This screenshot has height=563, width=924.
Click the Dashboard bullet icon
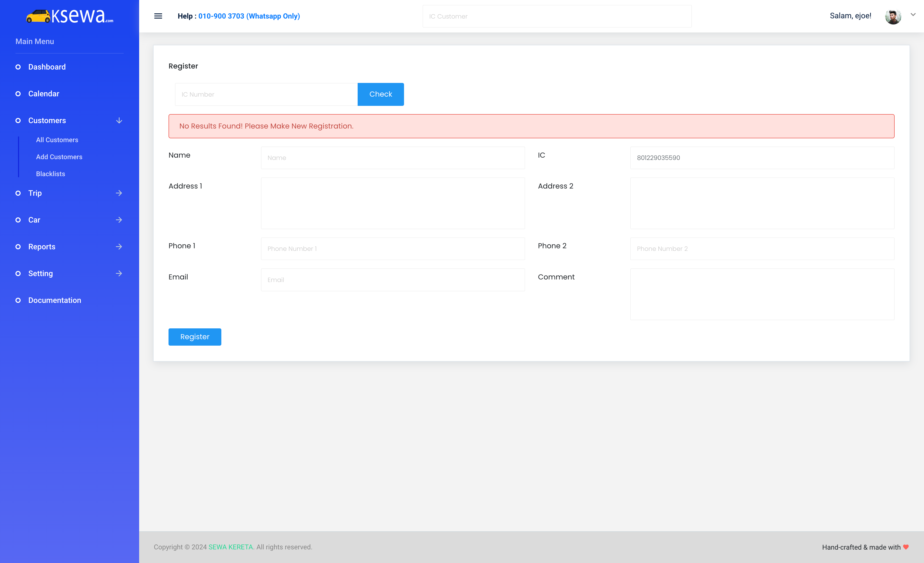18,67
